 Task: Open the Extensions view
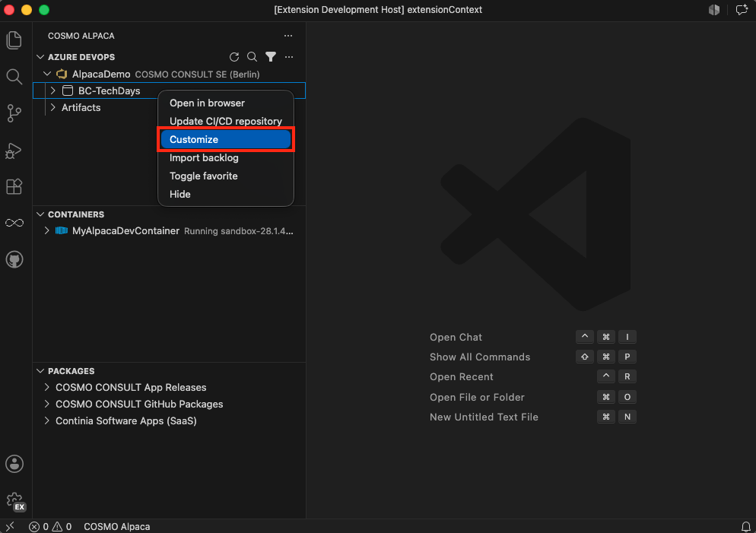(x=14, y=186)
